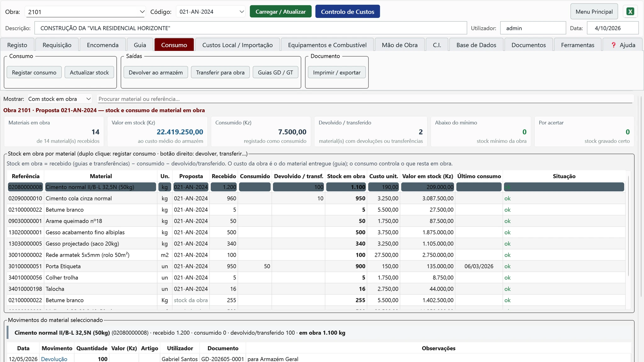The height and width of the screenshot is (362, 644).
Task: Open the Encomenda tab
Action: (x=103, y=45)
